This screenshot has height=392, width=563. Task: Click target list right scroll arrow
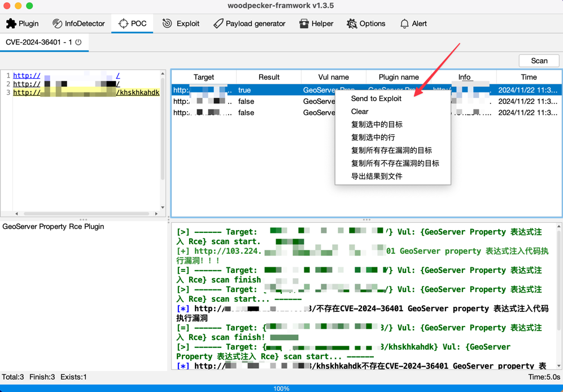click(x=156, y=213)
